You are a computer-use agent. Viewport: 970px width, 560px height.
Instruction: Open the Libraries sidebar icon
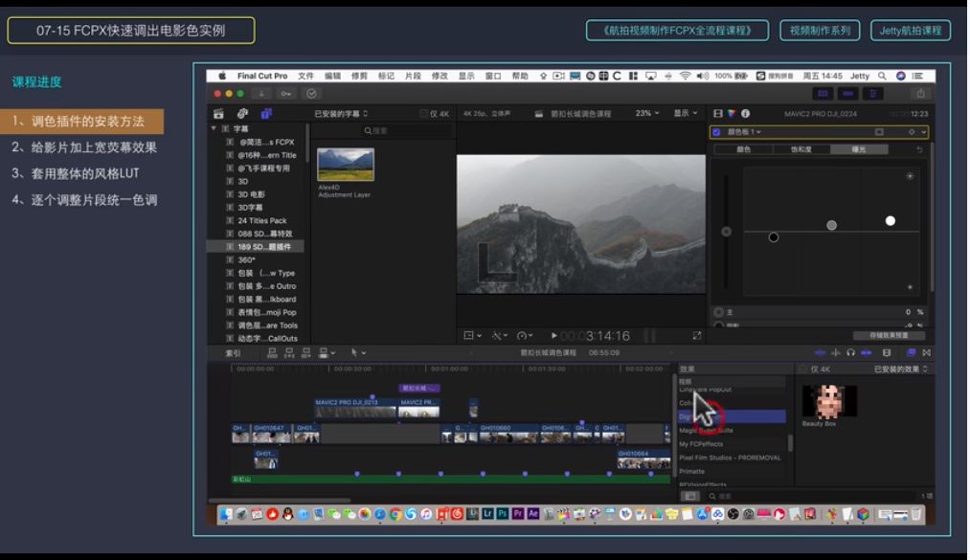(218, 114)
